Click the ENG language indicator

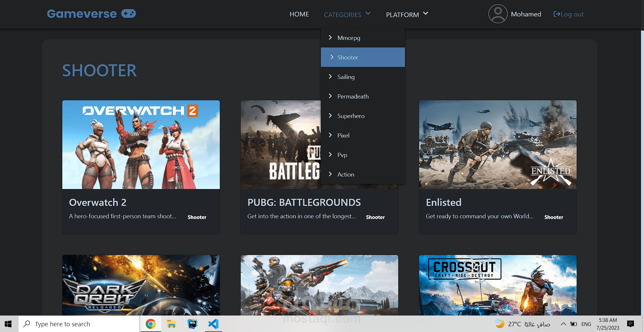tap(586, 324)
